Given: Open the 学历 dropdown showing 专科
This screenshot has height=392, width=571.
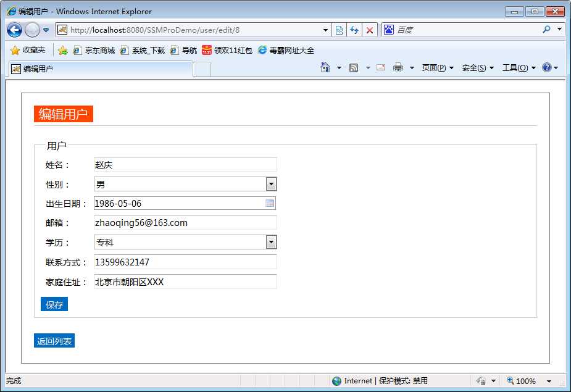Looking at the screenshot, I should [x=185, y=242].
